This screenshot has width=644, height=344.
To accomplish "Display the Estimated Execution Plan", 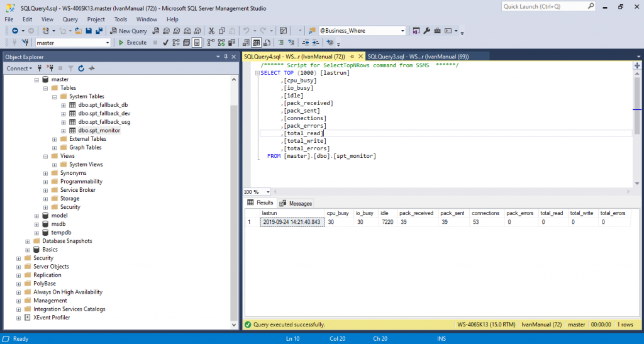I will click(x=176, y=43).
